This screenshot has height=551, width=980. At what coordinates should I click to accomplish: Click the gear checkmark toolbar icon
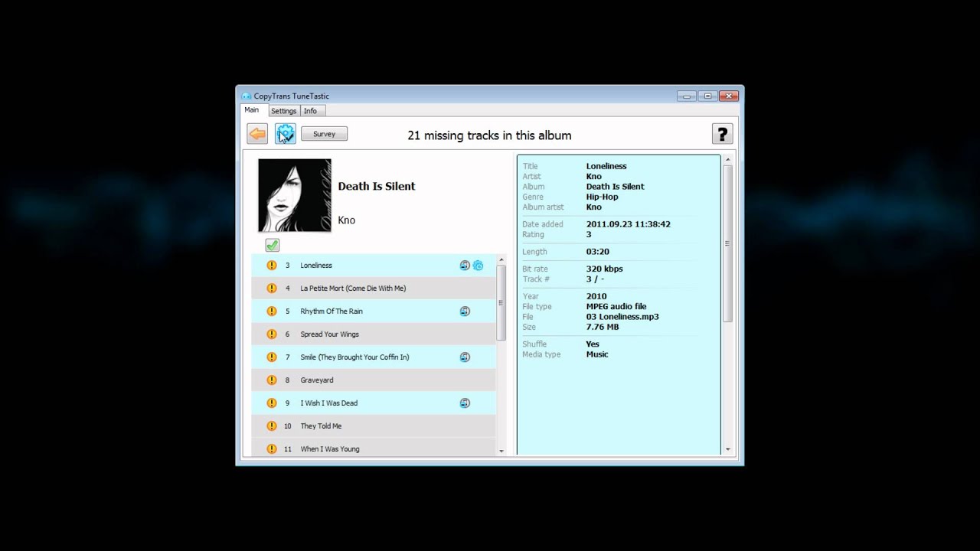tap(286, 134)
